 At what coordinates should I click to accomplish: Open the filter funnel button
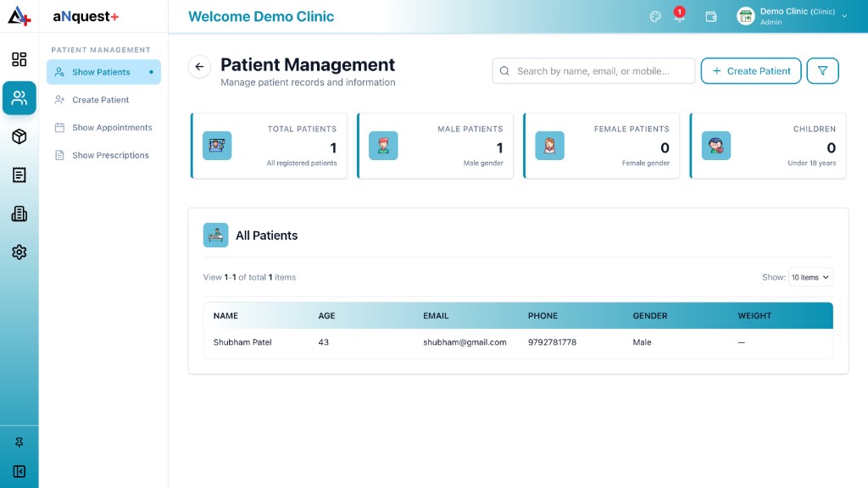[822, 71]
